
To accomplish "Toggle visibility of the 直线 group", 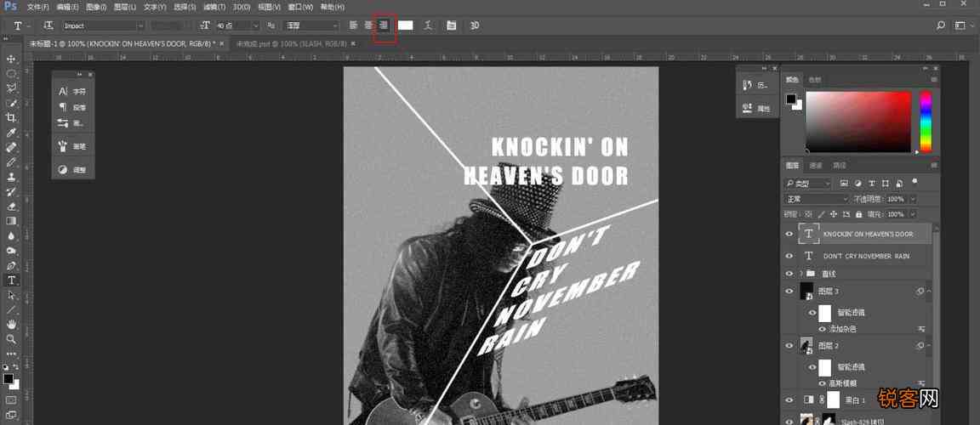I will click(x=789, y=274).
